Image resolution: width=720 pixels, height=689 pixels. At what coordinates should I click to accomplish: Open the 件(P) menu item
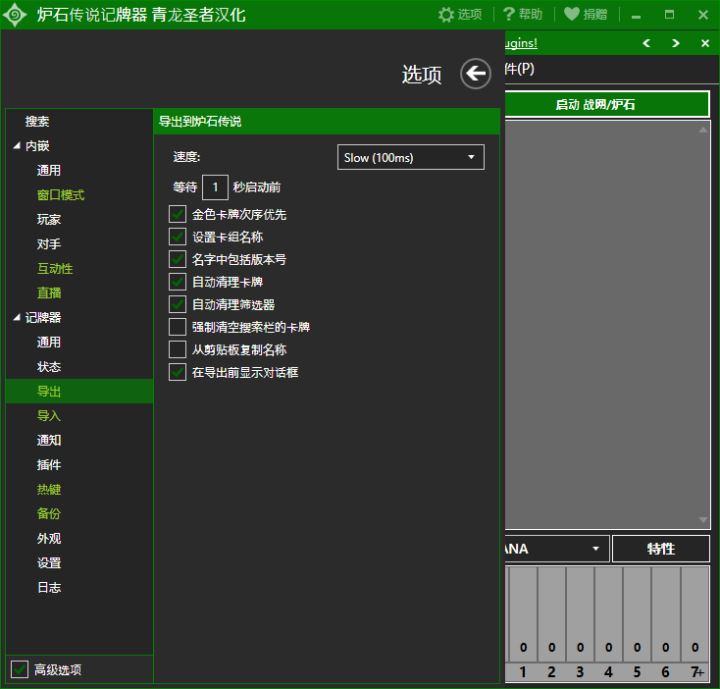[519, 69]
